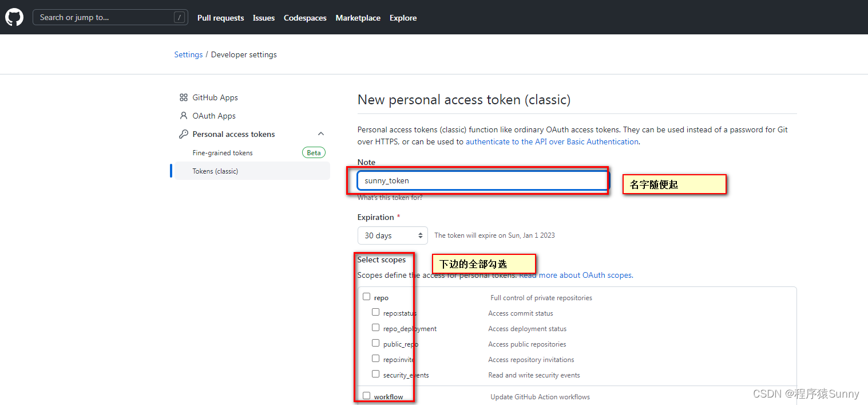Click the Access public repositories description

527,344
